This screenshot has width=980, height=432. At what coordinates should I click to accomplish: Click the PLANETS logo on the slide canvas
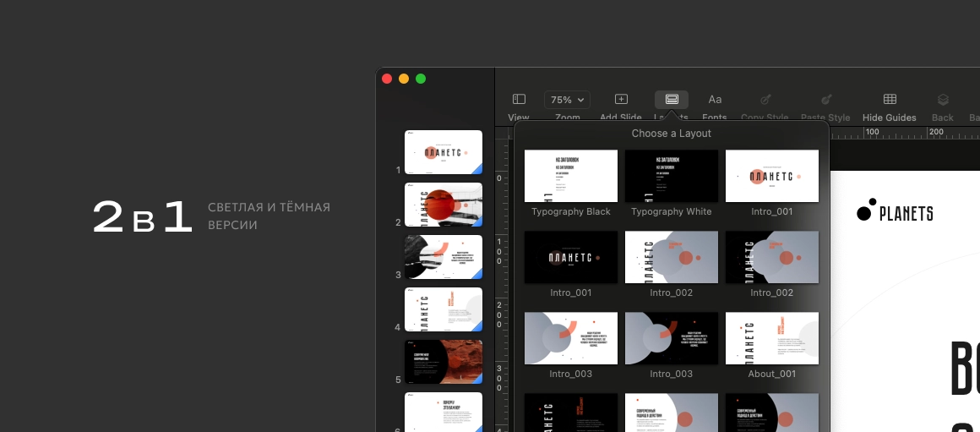point(896,213)
